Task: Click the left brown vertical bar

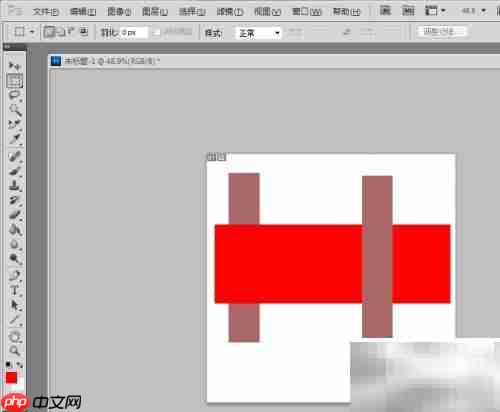Action: point(244,199)
